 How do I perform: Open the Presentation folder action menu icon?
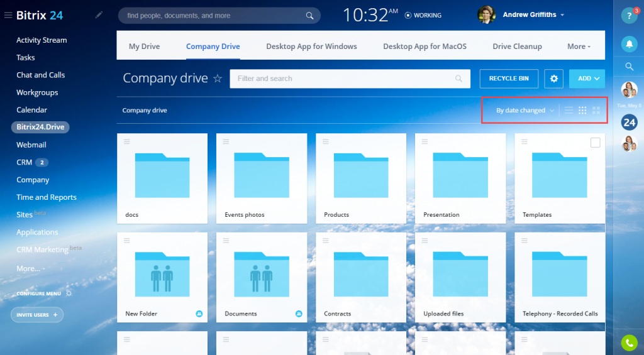click(425, 141)
